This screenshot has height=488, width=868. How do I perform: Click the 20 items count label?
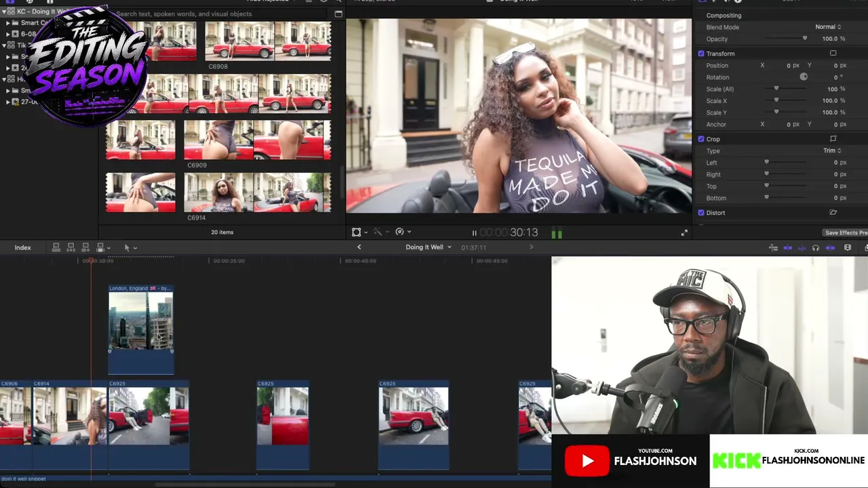[x=222, y=232]
